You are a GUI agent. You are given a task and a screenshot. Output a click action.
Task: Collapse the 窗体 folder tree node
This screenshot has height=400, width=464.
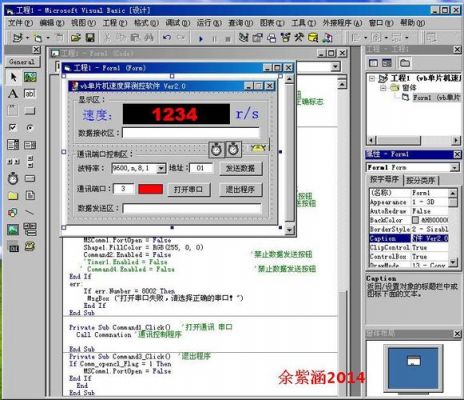383,88
